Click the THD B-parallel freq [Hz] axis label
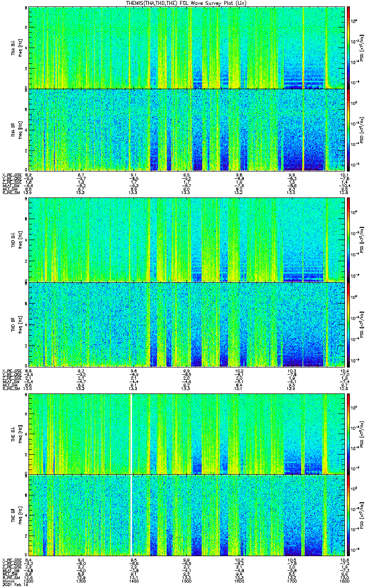This screenshot has height=588, width=368. [20, 324]
